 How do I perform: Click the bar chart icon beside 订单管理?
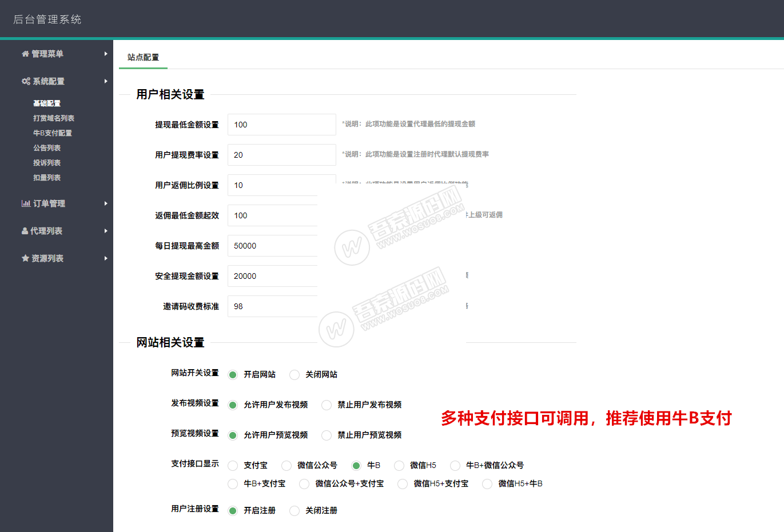point(26,203)
